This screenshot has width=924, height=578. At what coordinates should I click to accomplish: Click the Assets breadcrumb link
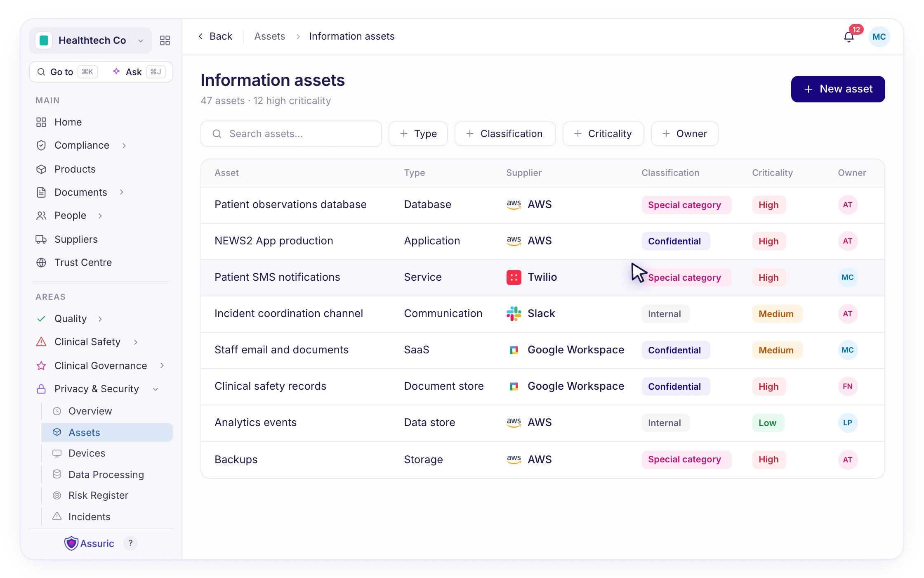(269, 36)
